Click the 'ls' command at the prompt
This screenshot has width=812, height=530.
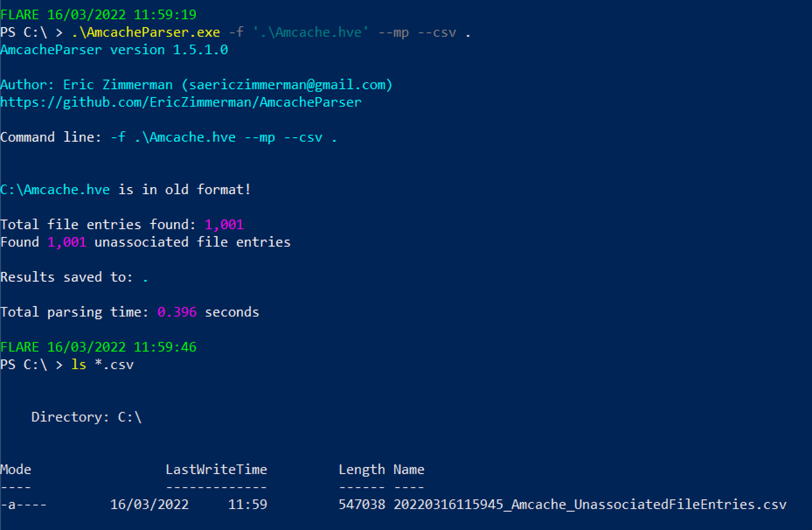point(79,365)
